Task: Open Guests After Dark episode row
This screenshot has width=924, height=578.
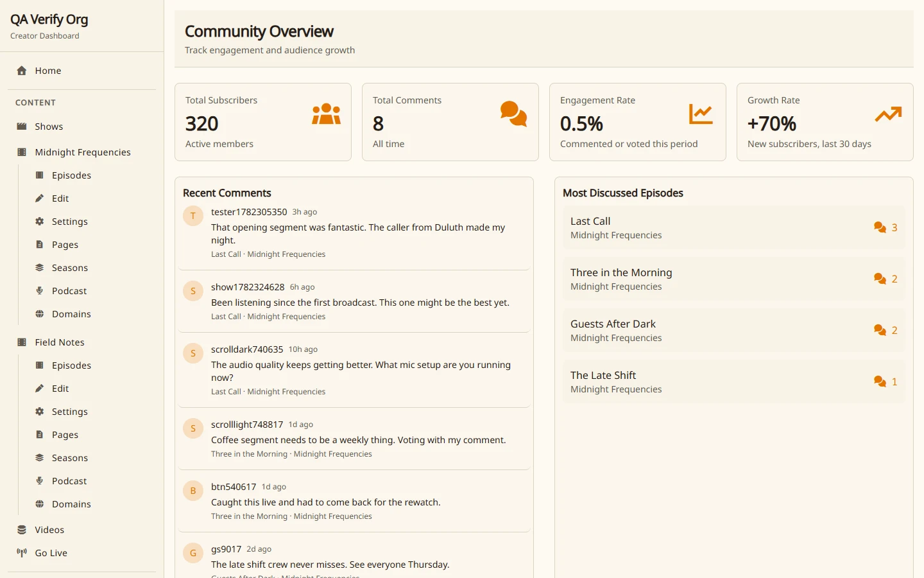Action: [734, 330]
